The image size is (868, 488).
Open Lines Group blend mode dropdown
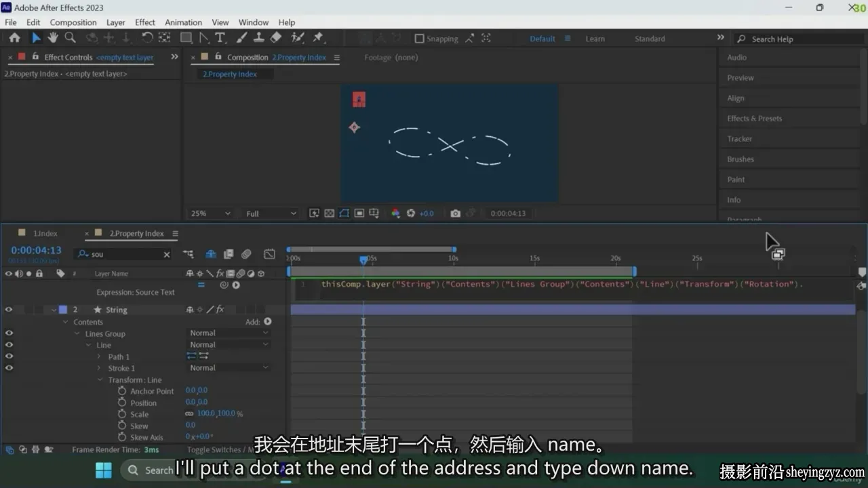(x=229, y=333)
